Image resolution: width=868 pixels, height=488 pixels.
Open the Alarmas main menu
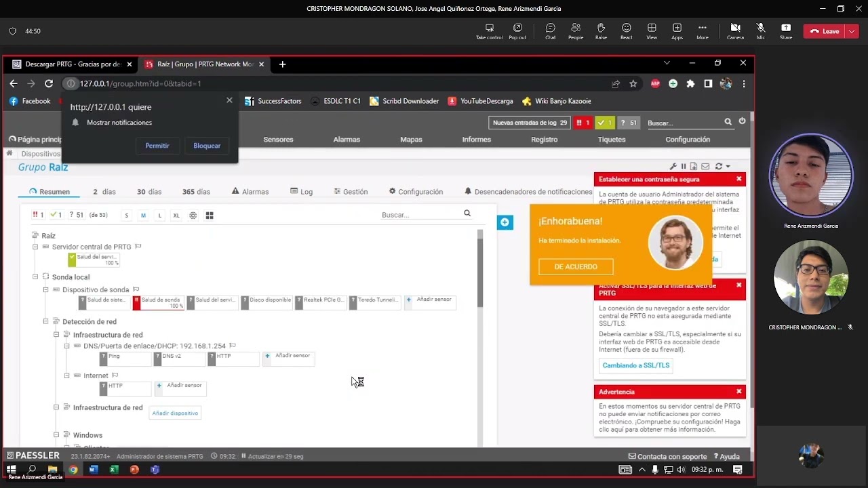pos(347,140)
